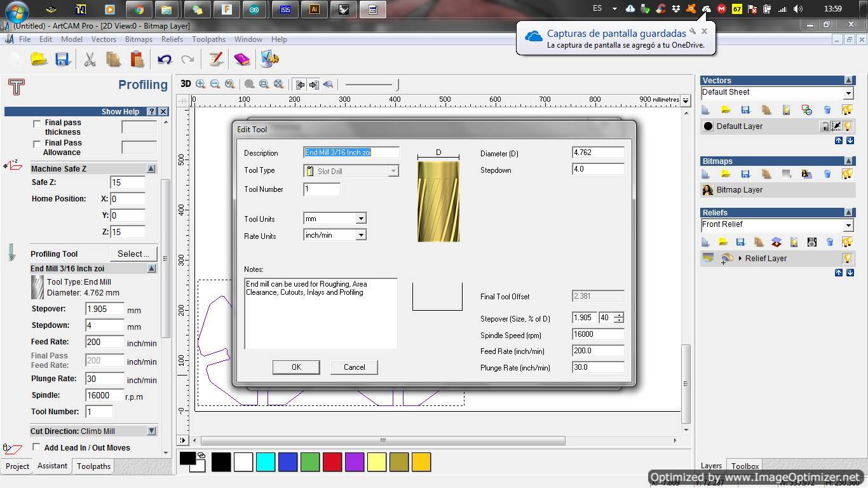The height and width of the screenshot is (488, 868).
Task: Undo the last action
Action: click(165, 59)
